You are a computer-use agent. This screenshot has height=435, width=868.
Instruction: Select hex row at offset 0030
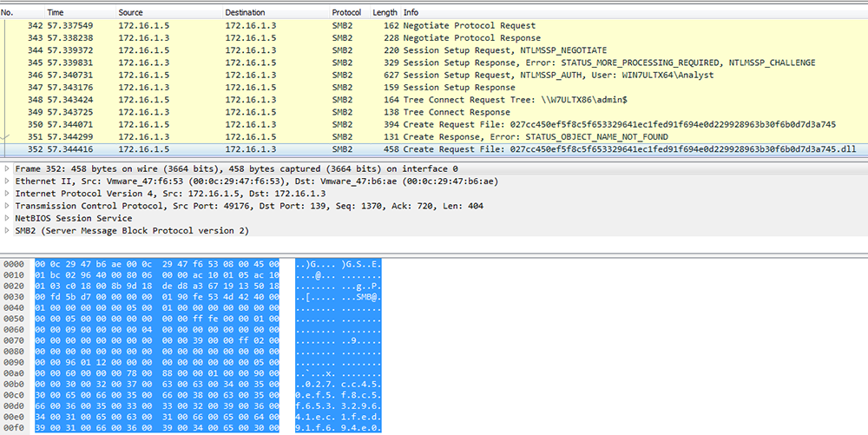tap(192, 297)
